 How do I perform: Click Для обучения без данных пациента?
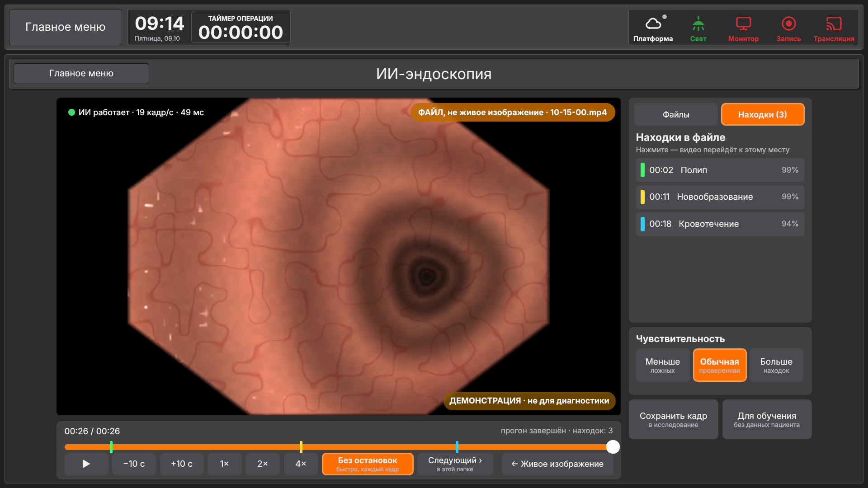point(767,419)
